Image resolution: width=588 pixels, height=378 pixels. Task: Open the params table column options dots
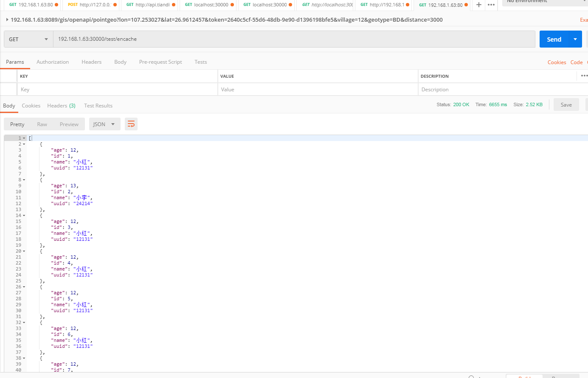click(584, 76)
